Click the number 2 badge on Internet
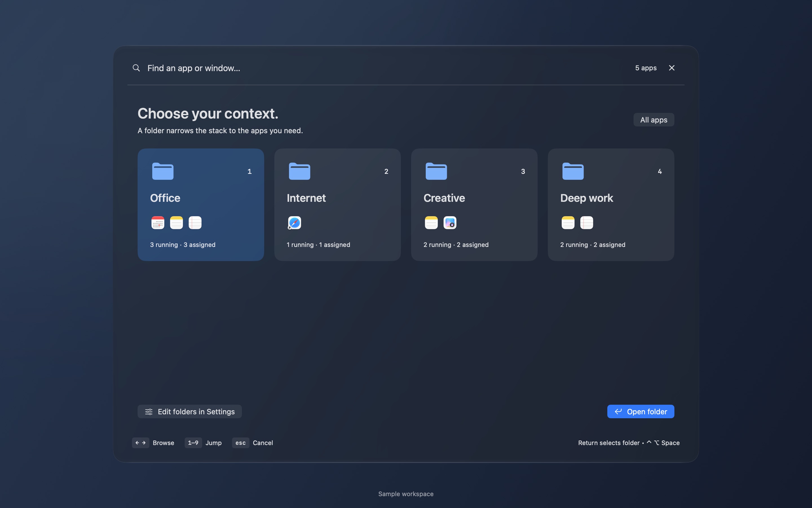 coord(386,171)
